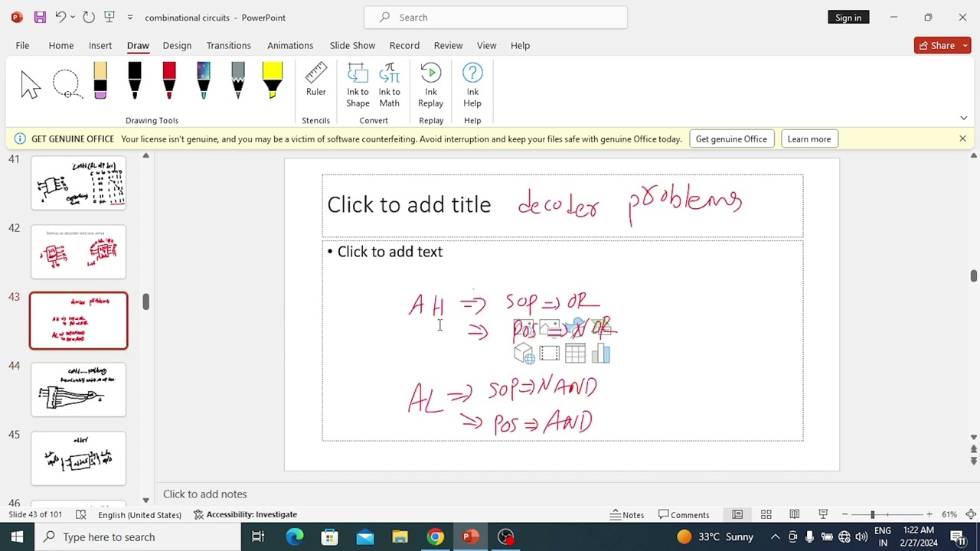Screen dimensions: 980x551
Task: Open the Comments pane
Action: 684,514
